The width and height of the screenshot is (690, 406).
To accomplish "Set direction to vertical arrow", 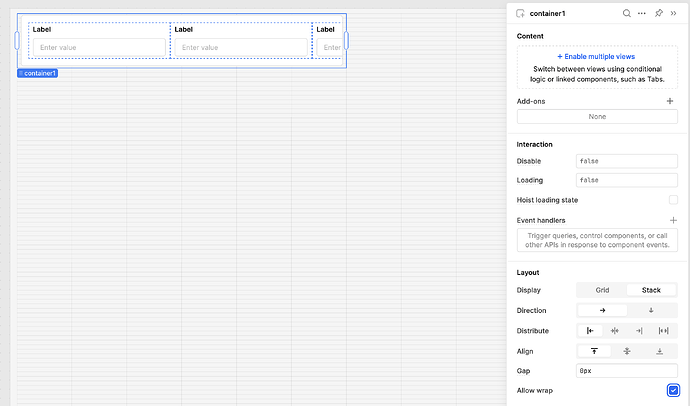I will [x=651, y=310].
